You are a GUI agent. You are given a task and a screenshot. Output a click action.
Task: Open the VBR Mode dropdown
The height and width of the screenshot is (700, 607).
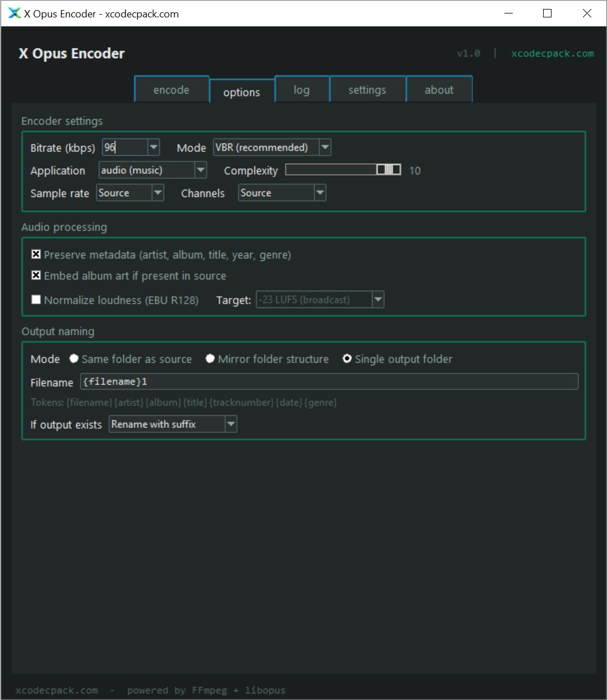coord(325,148)
